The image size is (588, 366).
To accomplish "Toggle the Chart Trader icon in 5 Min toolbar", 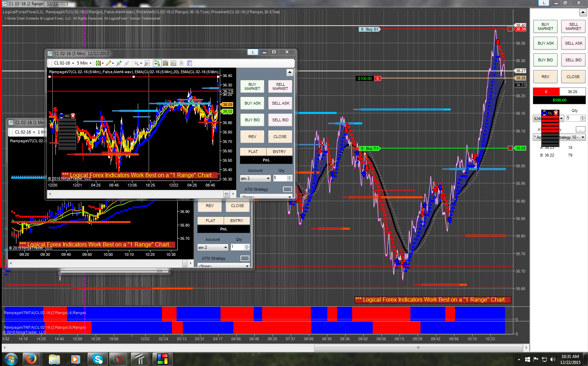I will click(x=157, y=63).
